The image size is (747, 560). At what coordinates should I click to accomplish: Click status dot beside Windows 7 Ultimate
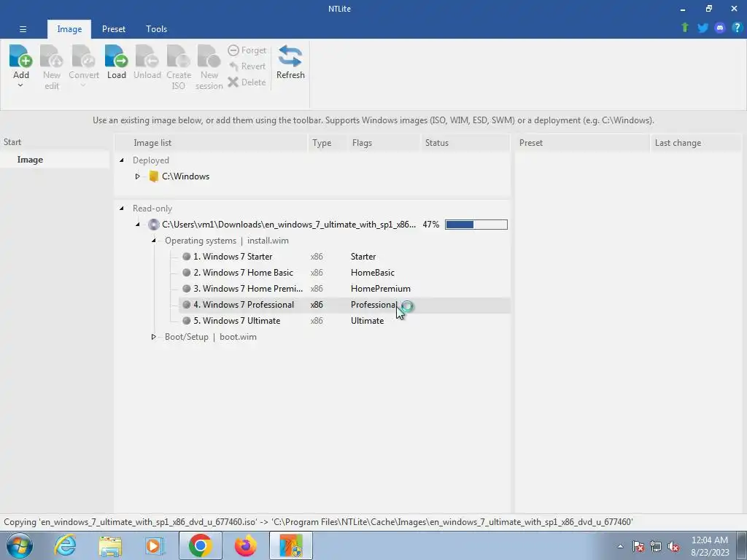point(186,321)
